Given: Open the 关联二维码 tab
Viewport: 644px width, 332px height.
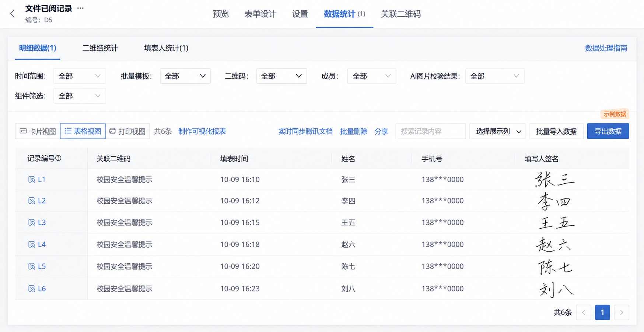Looking at the screenshot, I should [x=400, y=14].
